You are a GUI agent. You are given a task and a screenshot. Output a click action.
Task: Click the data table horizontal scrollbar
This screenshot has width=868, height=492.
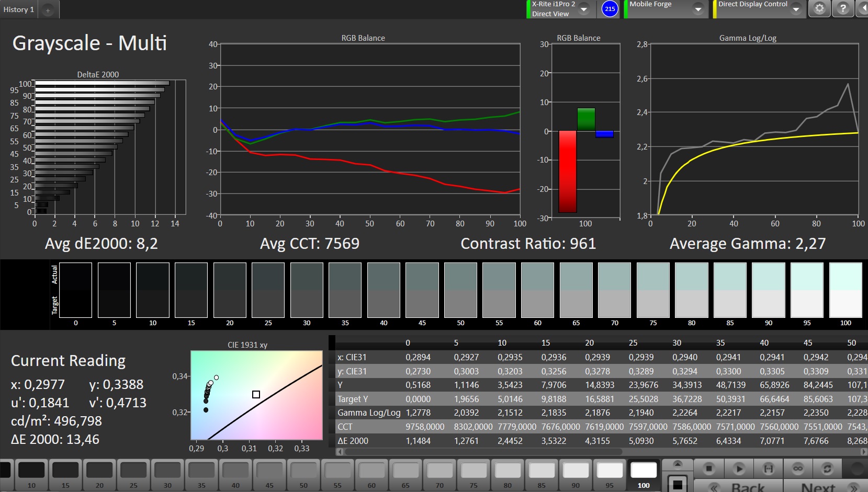click(x=483, y=452)
